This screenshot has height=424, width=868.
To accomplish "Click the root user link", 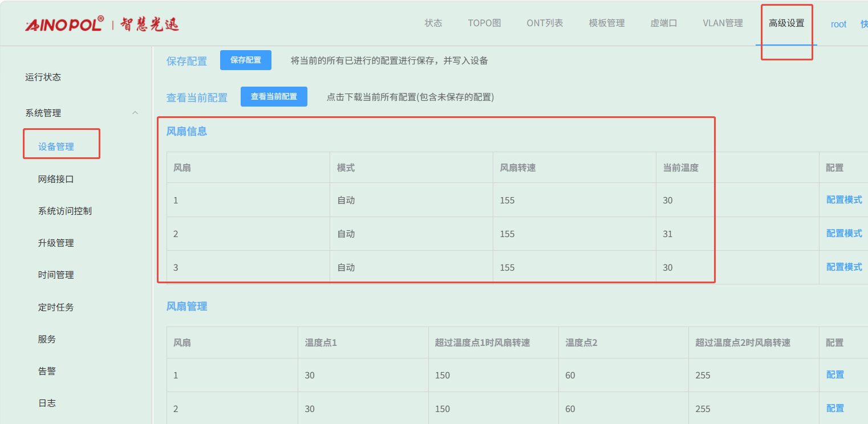I will (x=838, y=25).
